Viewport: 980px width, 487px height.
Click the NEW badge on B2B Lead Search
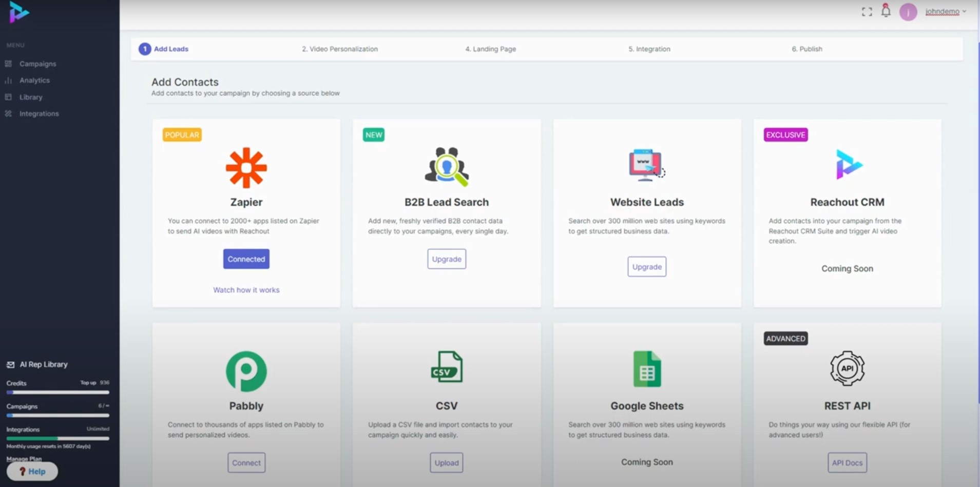(x=374, y=135)
